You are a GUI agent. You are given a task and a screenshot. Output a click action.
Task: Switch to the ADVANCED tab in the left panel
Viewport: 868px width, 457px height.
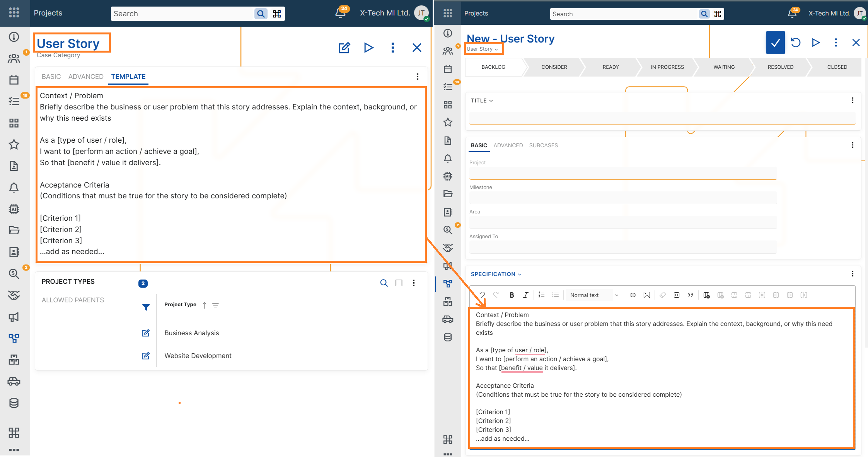tap(86, 77)
